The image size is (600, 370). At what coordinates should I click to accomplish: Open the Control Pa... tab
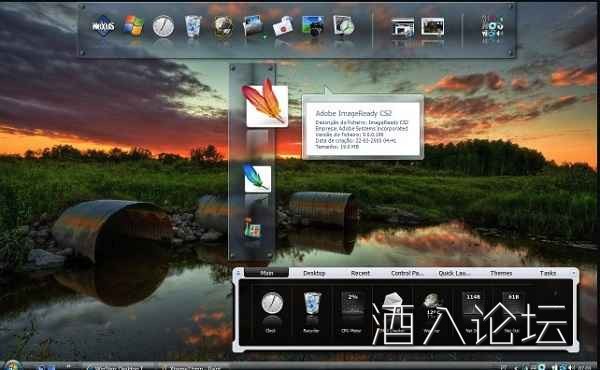click(x=408, y=273)
